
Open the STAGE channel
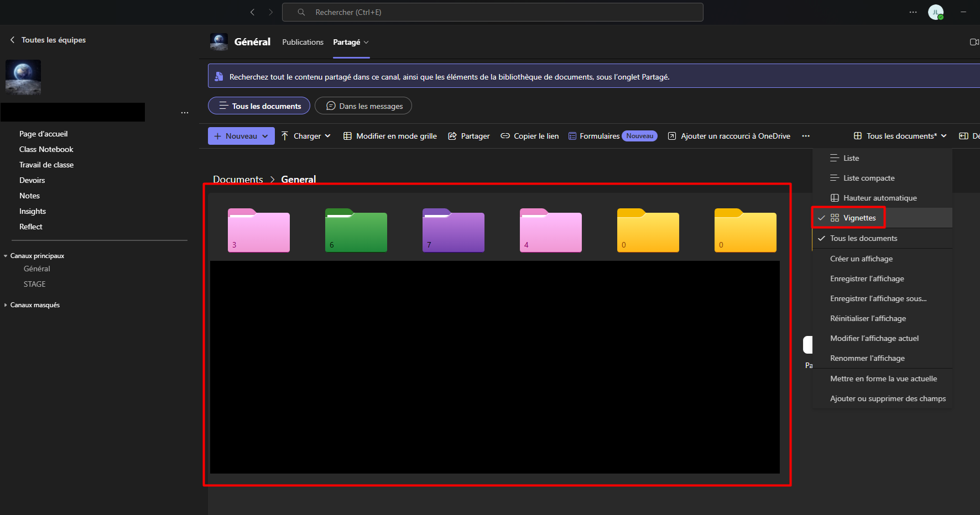[35, 284]
